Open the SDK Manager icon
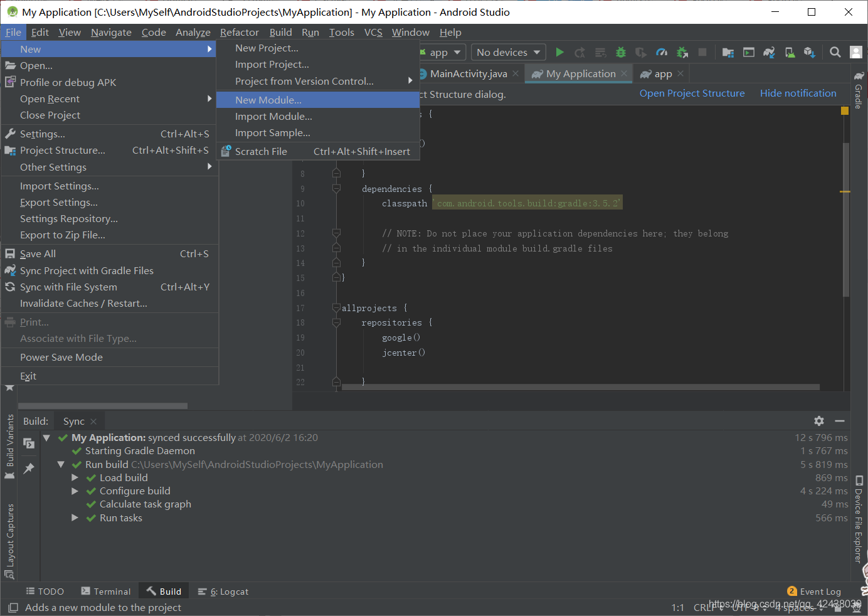The height and width of the screenshot is (616, 868). pyautogui.click(x=810, y=53)
